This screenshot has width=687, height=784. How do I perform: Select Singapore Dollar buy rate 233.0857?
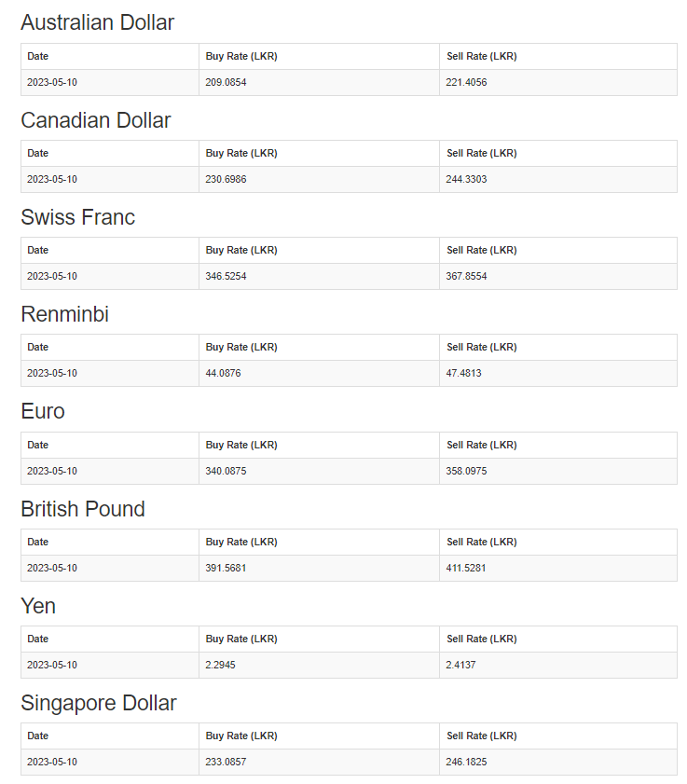[x=226, y=762]
